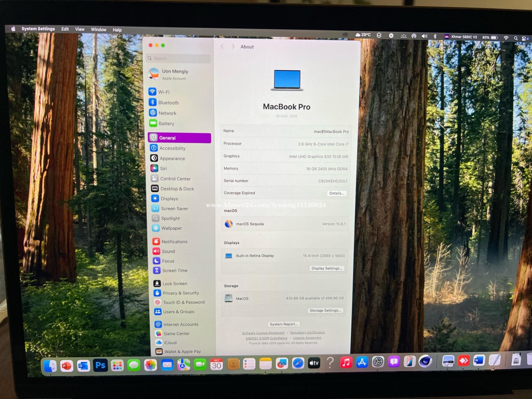Click the Wi-Fi status icon in menu bar
The height and width of the screenshot is (399, 532).
tap(506, 38)
